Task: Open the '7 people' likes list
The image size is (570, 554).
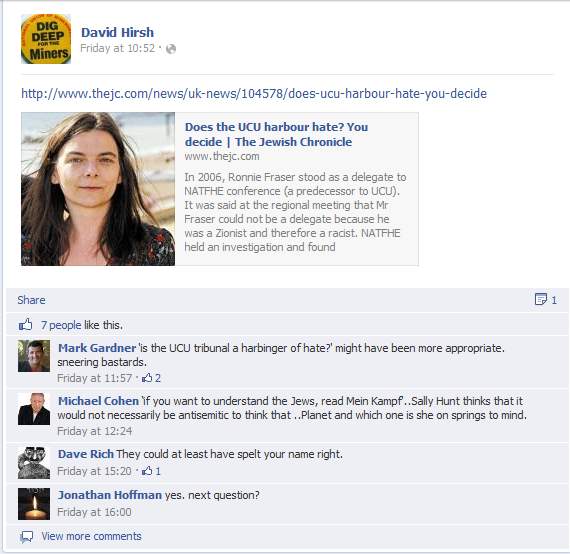Action: 61,325
